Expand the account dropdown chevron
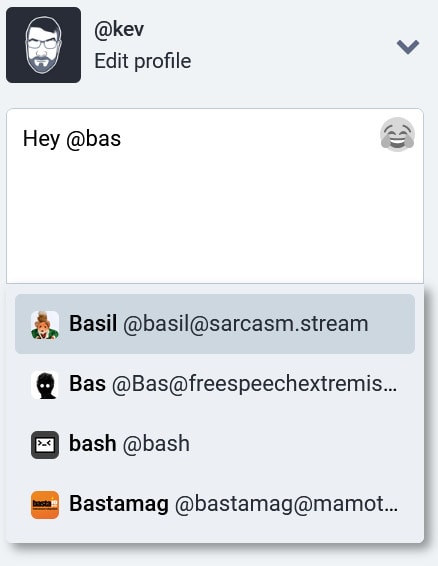Viewport: 438px width, 566px height. [408, 47]
